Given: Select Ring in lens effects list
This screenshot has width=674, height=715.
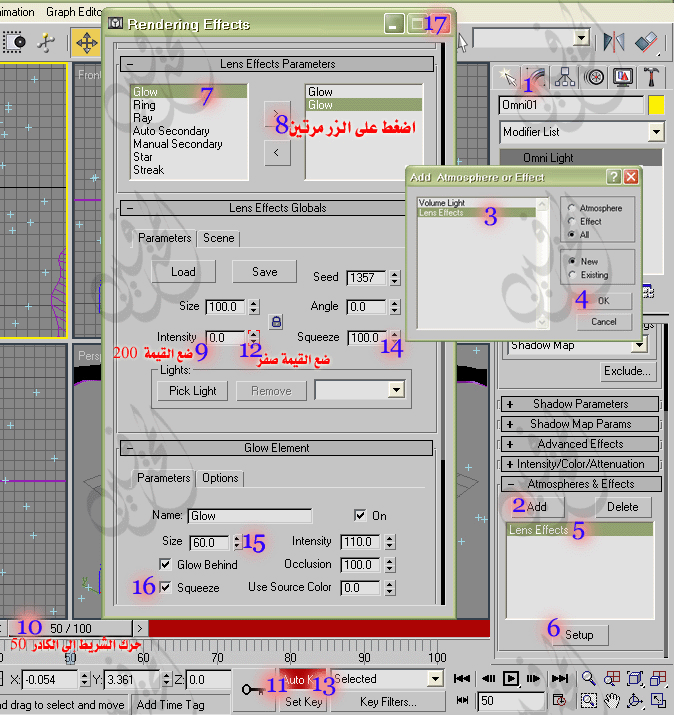Looking at the screenshot, I should 144,105.
